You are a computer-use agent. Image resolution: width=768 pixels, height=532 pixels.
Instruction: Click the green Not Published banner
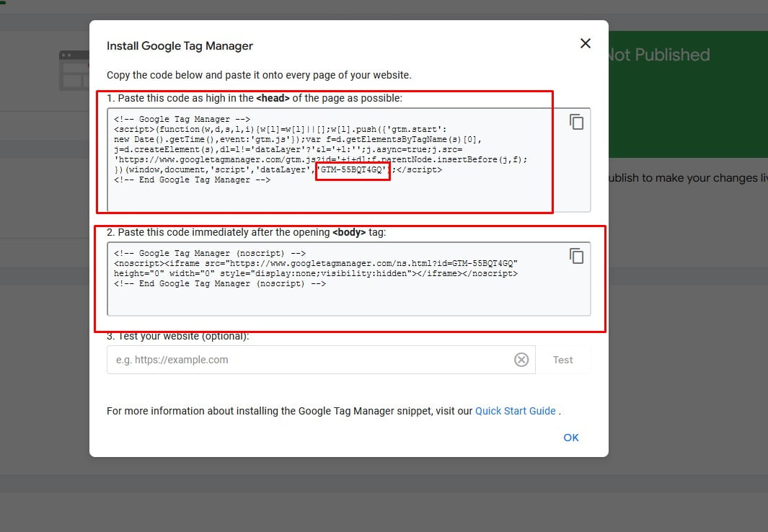[678, 94]
